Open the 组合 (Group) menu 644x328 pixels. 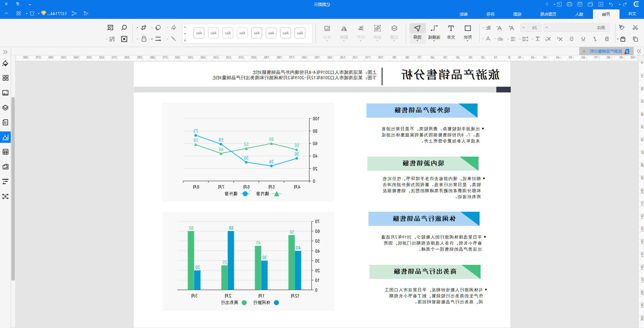tap(378, 32)
